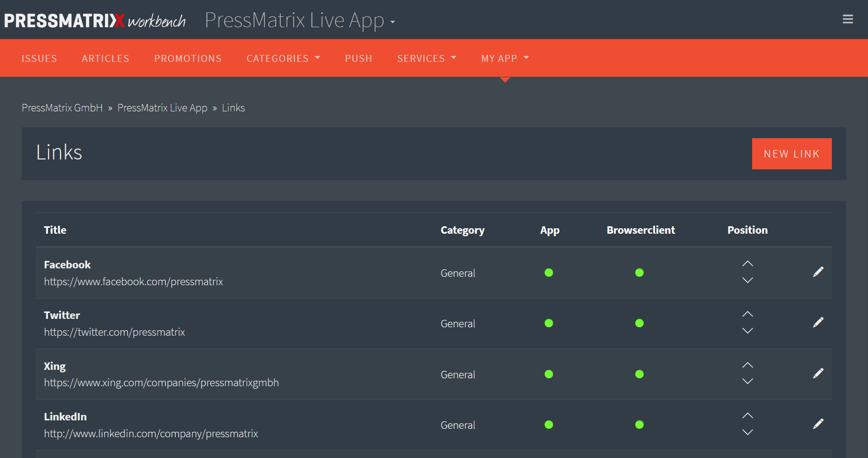
Task: Move Twitter link up one position
Action: (748, 314)
